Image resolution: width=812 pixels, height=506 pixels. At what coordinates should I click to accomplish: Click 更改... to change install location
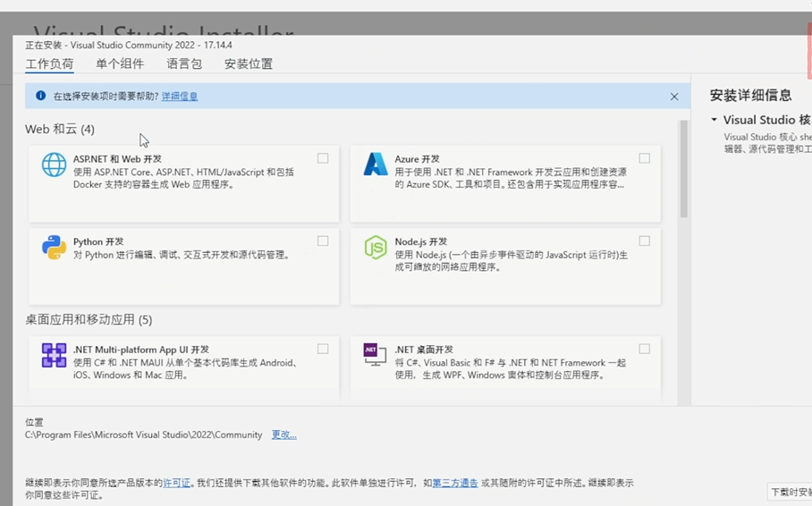tap(283, 434)
